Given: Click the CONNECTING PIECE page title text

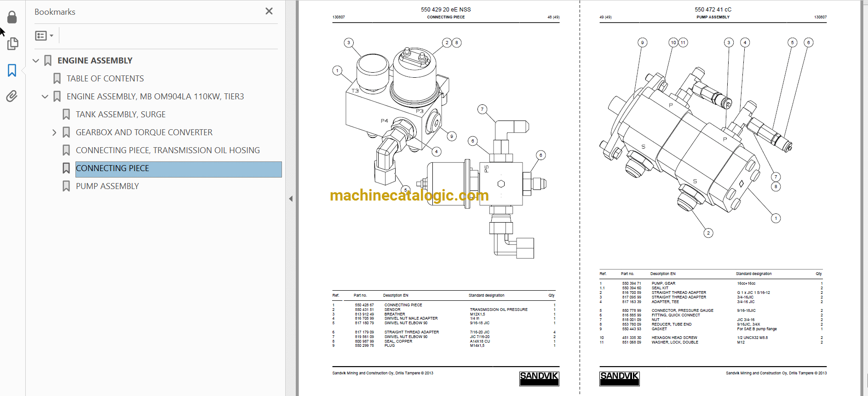Looking at the screenshot, I should [x=446, y=17].
